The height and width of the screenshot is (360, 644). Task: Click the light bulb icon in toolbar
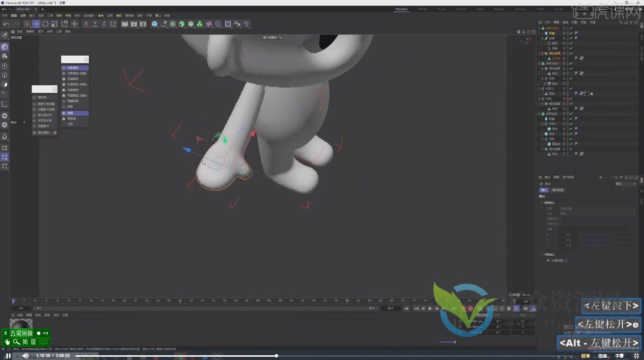(x=246, y=24)
